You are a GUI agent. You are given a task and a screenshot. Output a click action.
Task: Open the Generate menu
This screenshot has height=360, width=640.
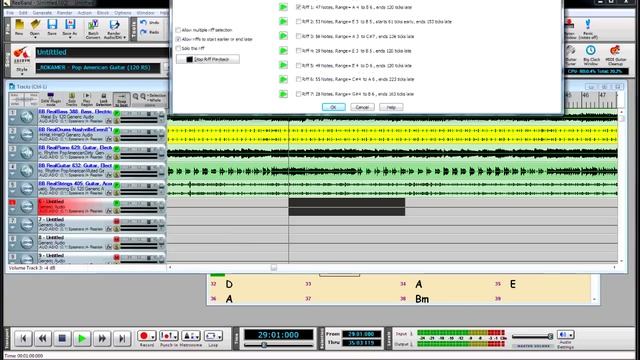click(42, 13)
